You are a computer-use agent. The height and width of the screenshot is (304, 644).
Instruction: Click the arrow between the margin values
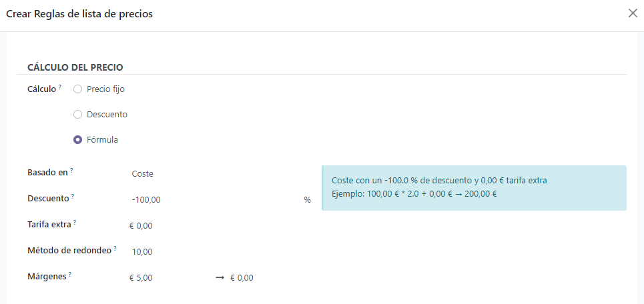point(220,278)
